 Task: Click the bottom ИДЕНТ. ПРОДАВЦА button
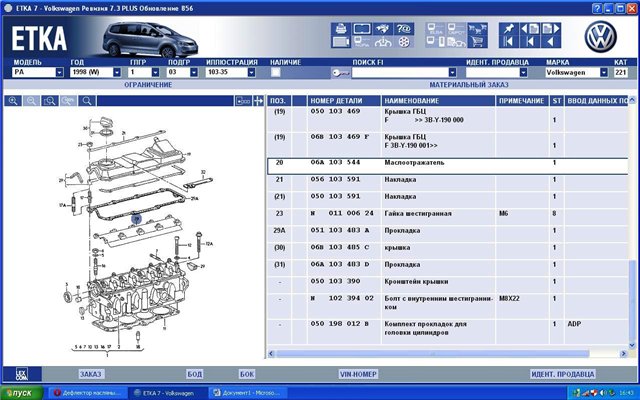562,374
